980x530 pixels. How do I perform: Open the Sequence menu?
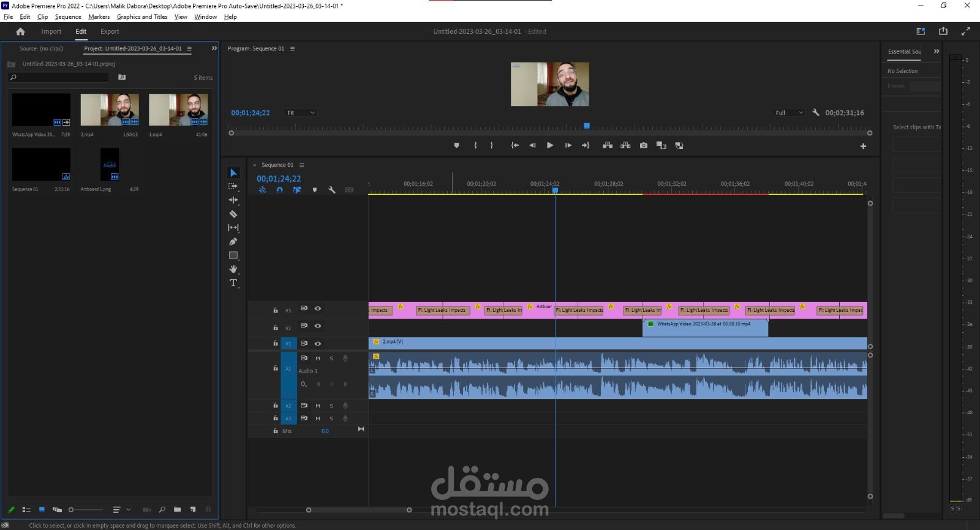click(x=68, y=17)
